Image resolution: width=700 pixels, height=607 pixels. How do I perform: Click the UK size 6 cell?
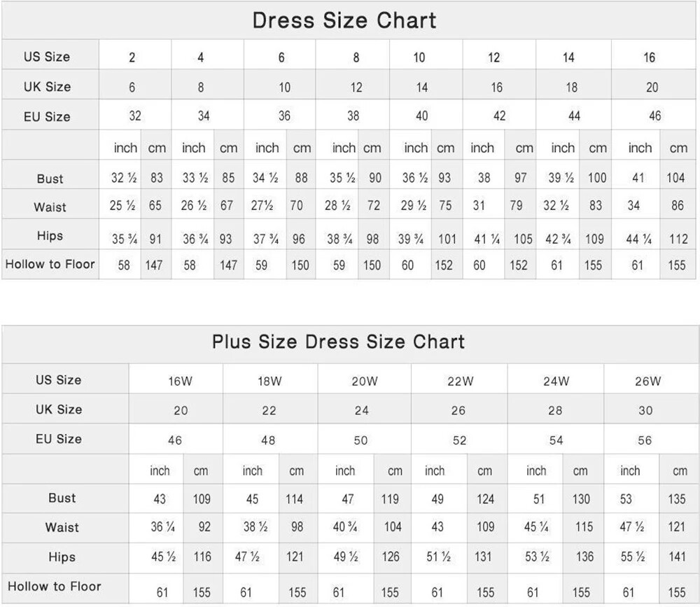pyautogui.click(x=132, y=88)
